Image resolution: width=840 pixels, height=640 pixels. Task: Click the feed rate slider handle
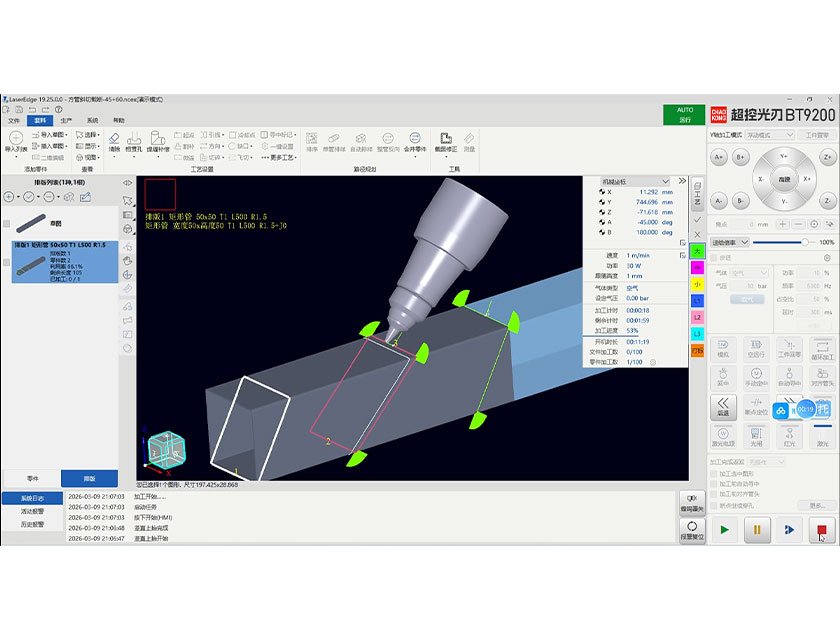pos(805,242)
